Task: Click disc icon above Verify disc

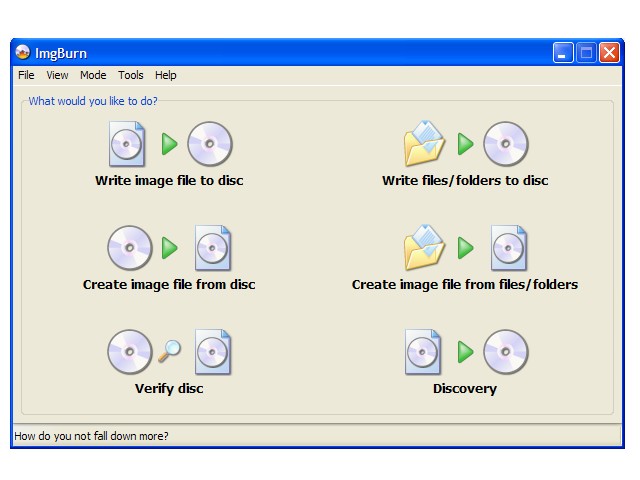Action: pyautogui.click(x=130, y=352)
